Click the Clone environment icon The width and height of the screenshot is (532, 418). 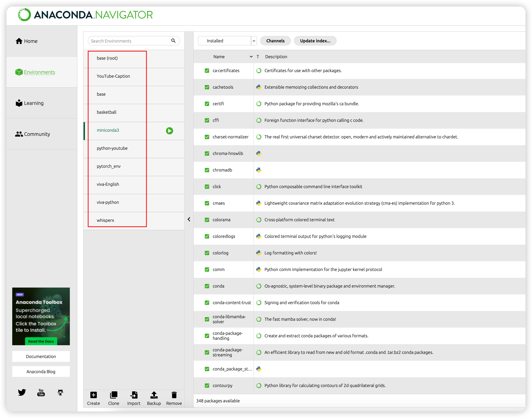click(x=114, y=395)
